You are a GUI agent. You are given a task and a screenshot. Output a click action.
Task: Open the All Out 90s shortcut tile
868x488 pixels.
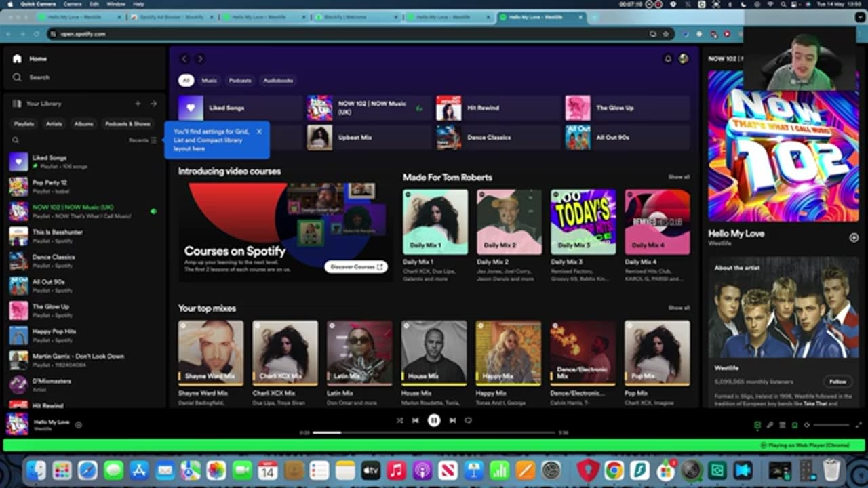[x=627, y=137]
